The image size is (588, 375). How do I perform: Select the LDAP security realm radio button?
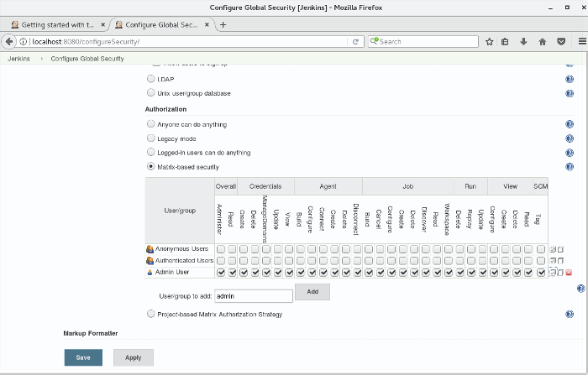(151, 79)
